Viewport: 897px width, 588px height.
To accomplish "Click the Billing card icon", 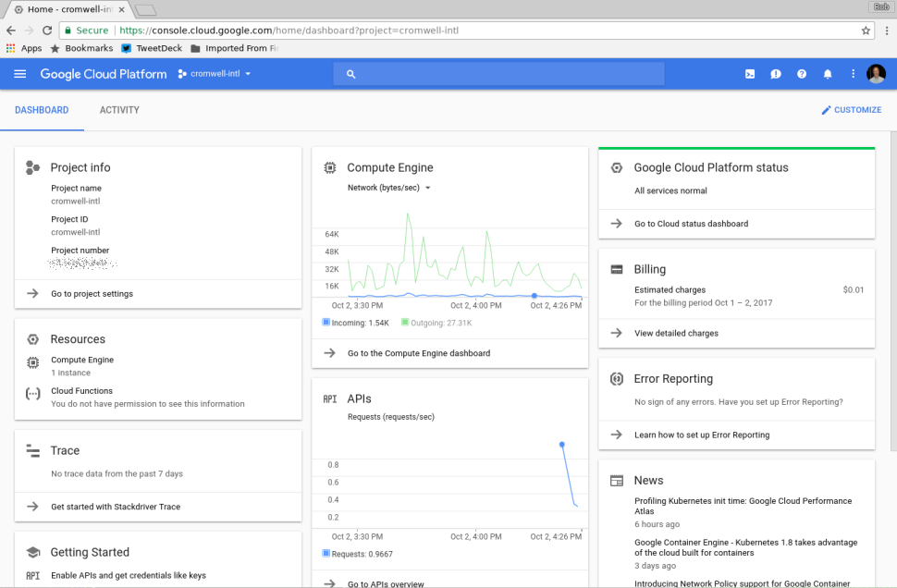I will pos(616,269).
